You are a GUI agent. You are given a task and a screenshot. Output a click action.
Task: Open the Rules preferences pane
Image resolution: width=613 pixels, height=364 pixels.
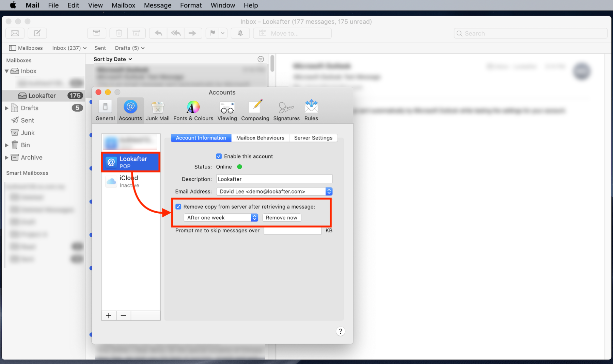pos(311,110)
